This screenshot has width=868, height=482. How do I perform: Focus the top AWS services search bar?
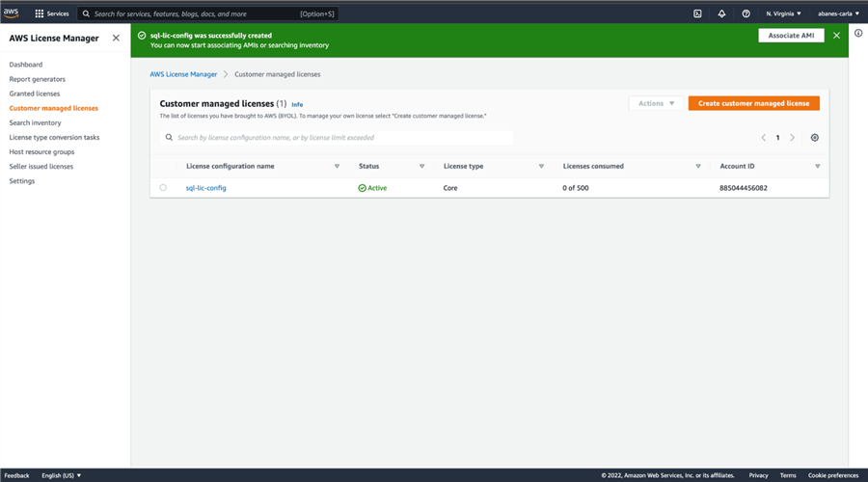click(x=207, y=13)
